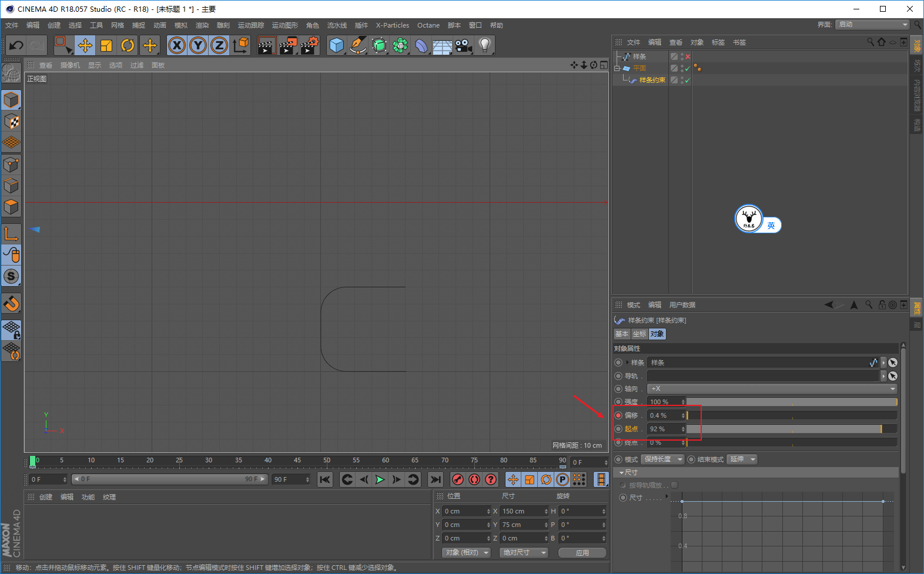924x574 pixels.
Task: Go to start of animation
Action: pos(325,479)
